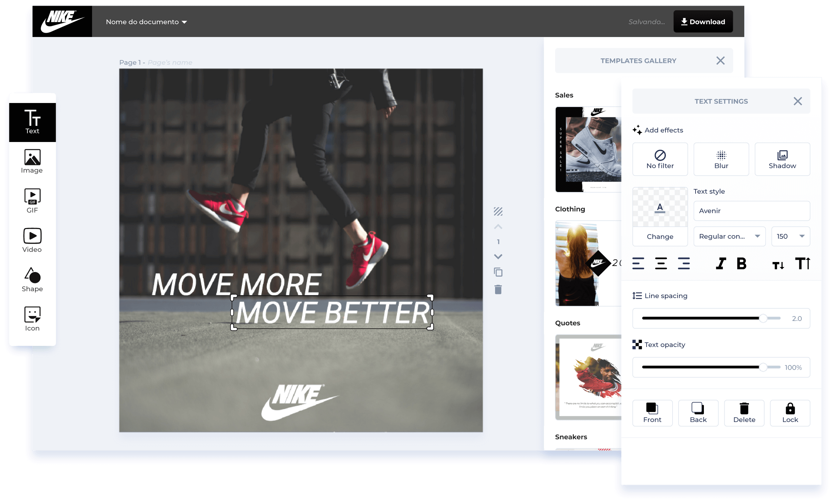Apply the Shadow effect to text

coord(782,159)
